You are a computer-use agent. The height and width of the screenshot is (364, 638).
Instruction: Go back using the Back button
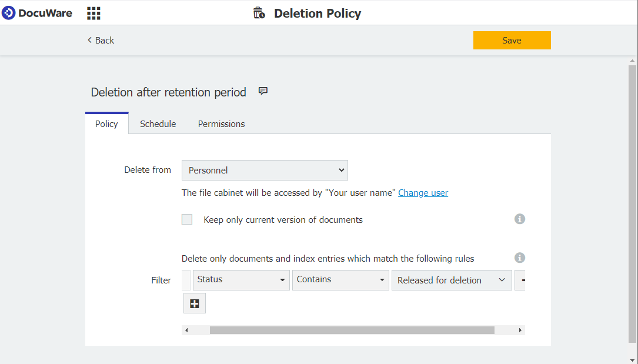pos(100,40)
